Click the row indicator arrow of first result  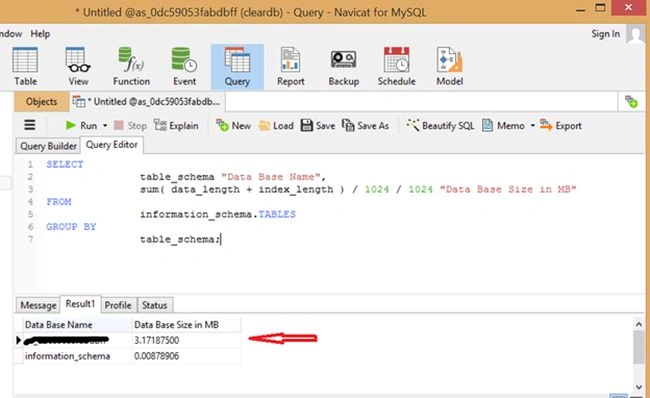coord(18,340)
